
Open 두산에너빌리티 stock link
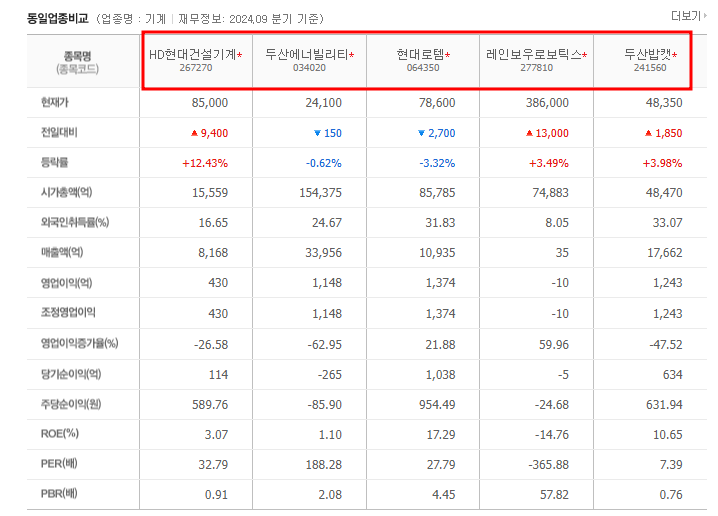[307, 54]
